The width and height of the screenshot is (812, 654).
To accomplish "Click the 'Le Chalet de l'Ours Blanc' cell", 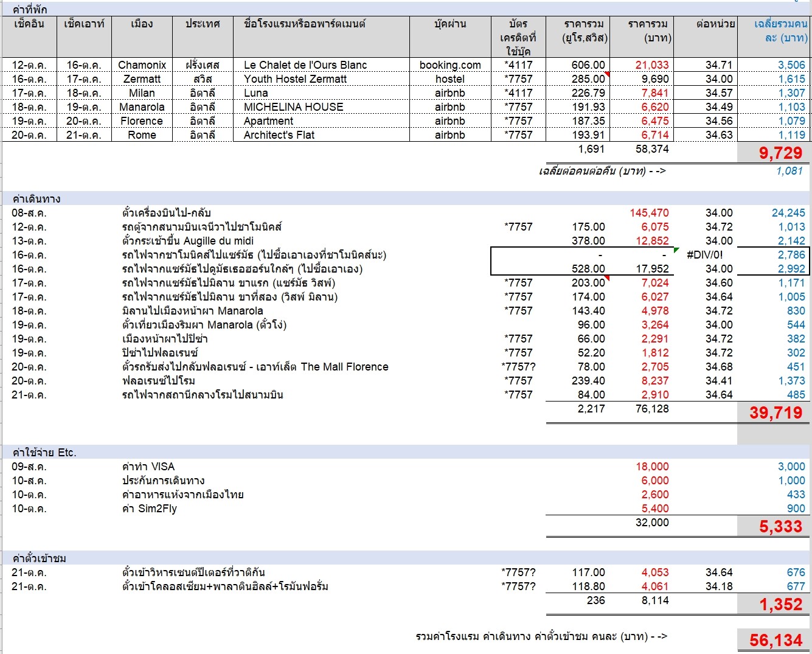I will click(321, 65).
